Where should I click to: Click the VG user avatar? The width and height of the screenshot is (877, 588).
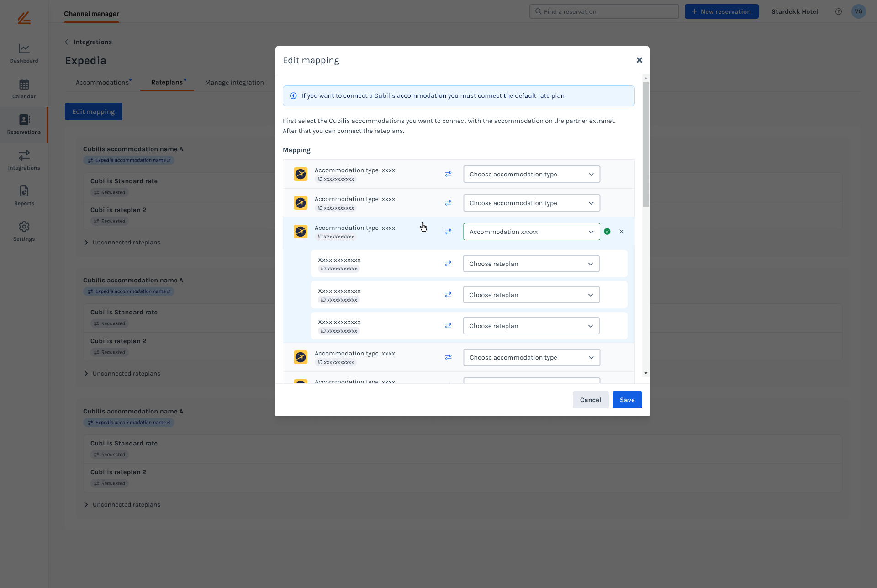point(858,12)
